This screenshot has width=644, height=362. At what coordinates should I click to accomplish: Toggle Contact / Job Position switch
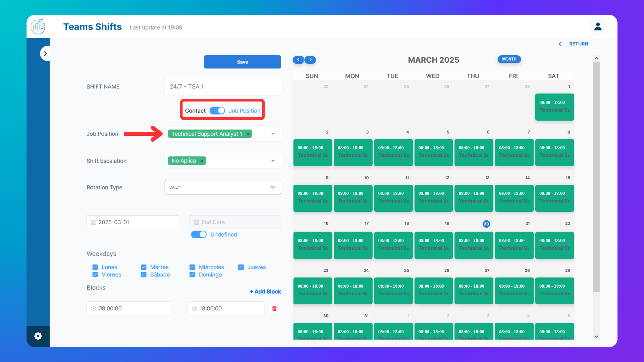(217, 111)
